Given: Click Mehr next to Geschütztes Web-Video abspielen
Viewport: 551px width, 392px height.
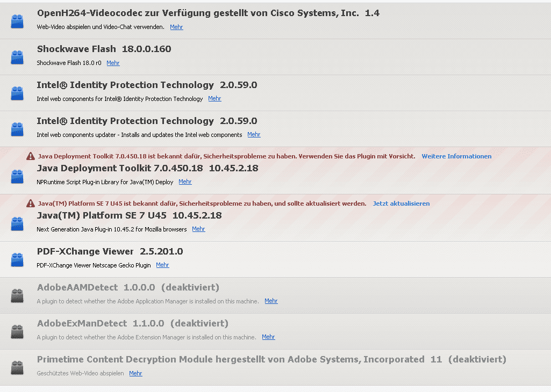Looking at the screenshot, I should pyautogui.click(x=135, y=373).
